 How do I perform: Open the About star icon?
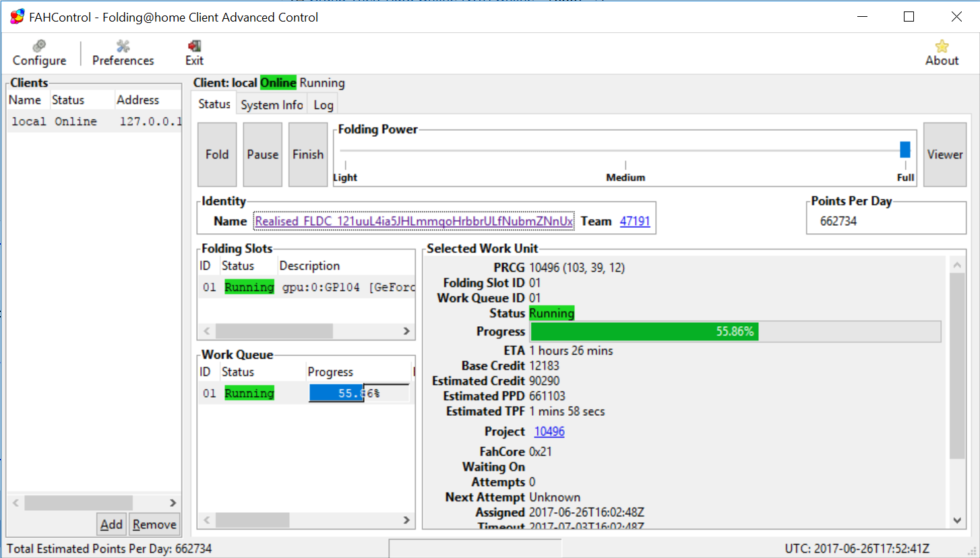click(942, 53)
